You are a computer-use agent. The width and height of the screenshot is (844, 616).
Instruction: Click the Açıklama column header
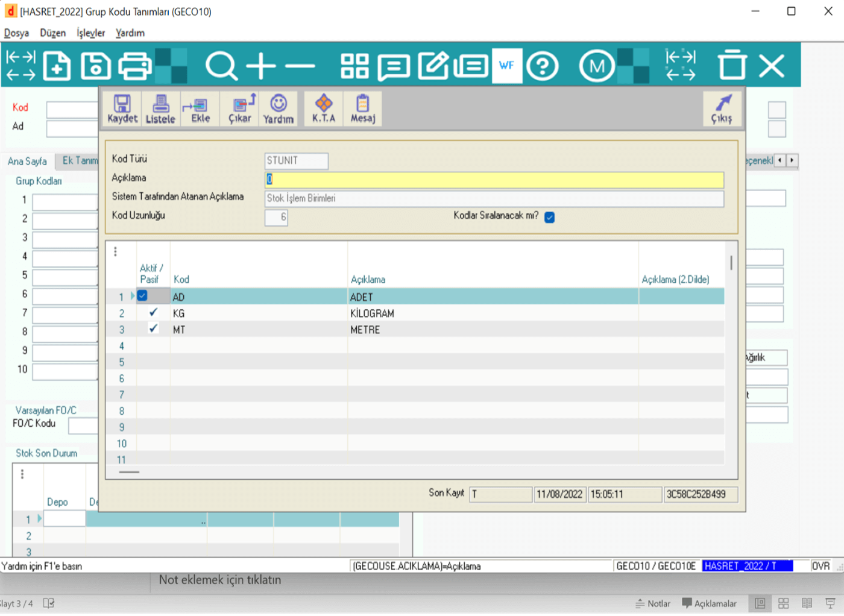(x=368, y=280)
